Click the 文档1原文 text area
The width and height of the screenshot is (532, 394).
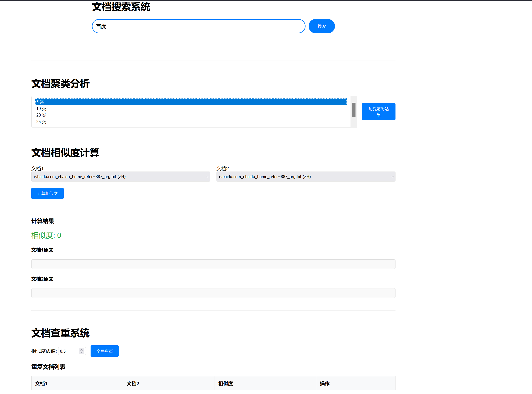(x=213, y=264)
